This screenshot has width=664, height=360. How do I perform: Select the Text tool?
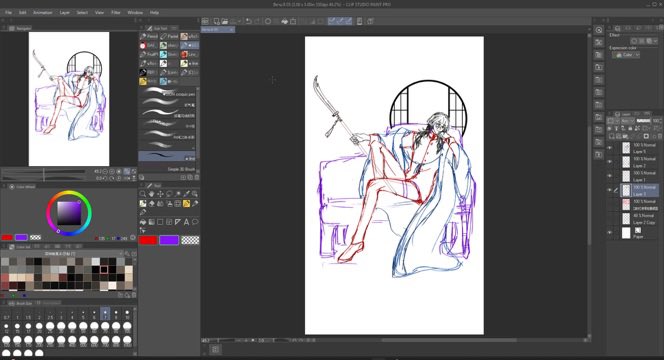186,222
